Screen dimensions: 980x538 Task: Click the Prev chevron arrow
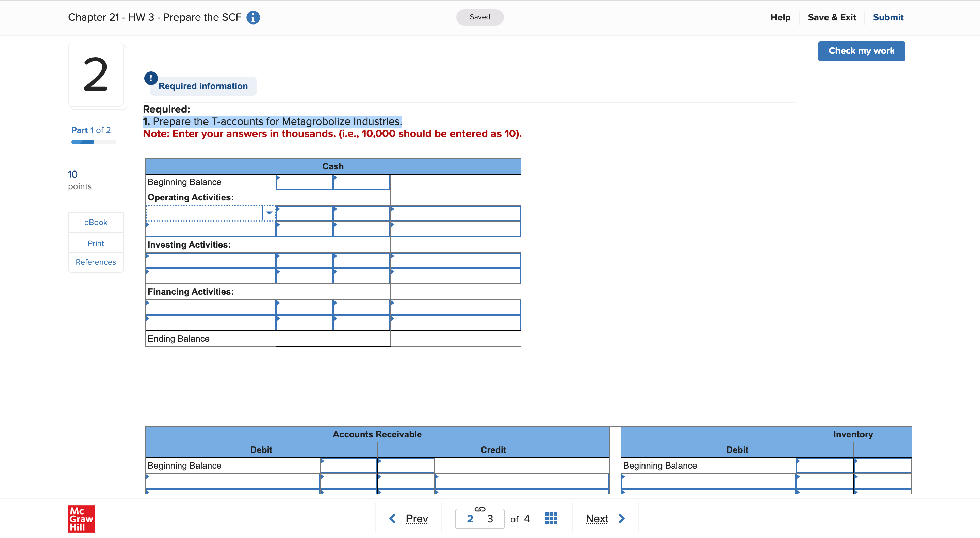coord(393,518)
